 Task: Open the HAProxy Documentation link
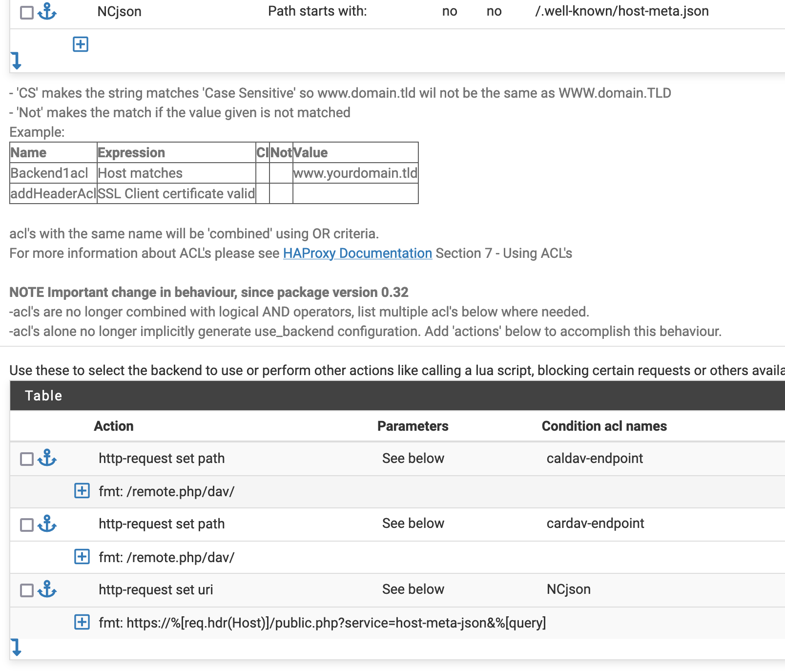point(357,253)
